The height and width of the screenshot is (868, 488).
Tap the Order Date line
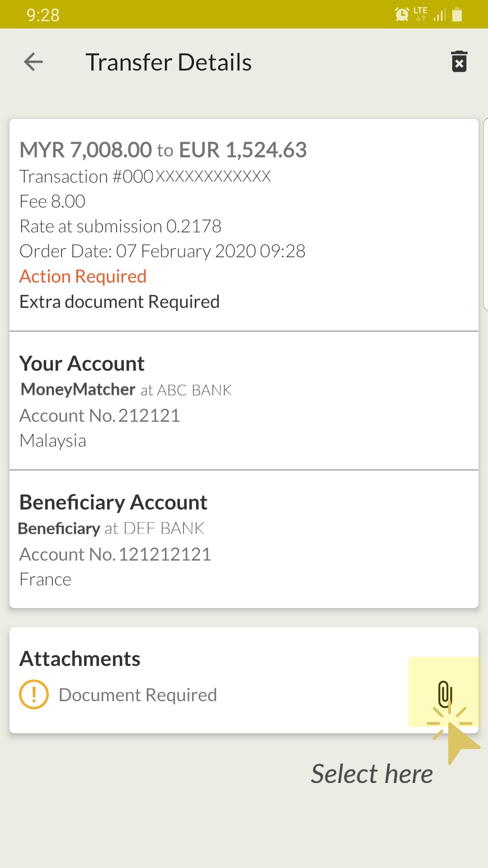tap(163, 251)
